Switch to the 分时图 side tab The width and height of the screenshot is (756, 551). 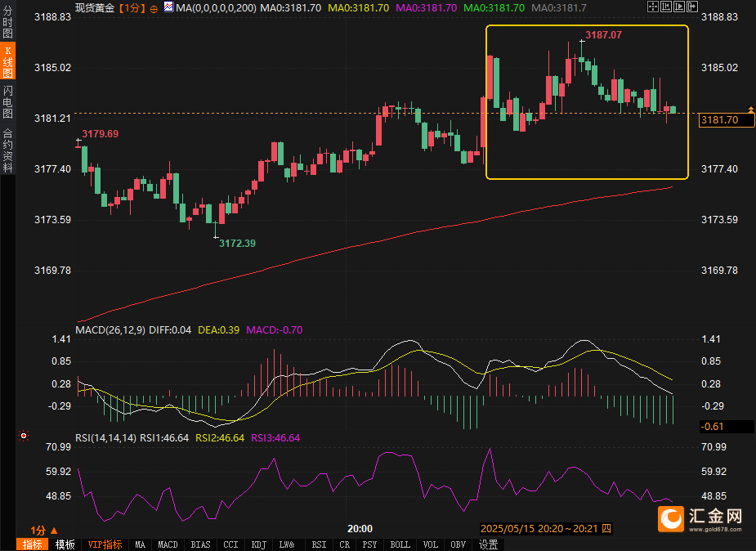pyautogui.click(x=8, y=26)
